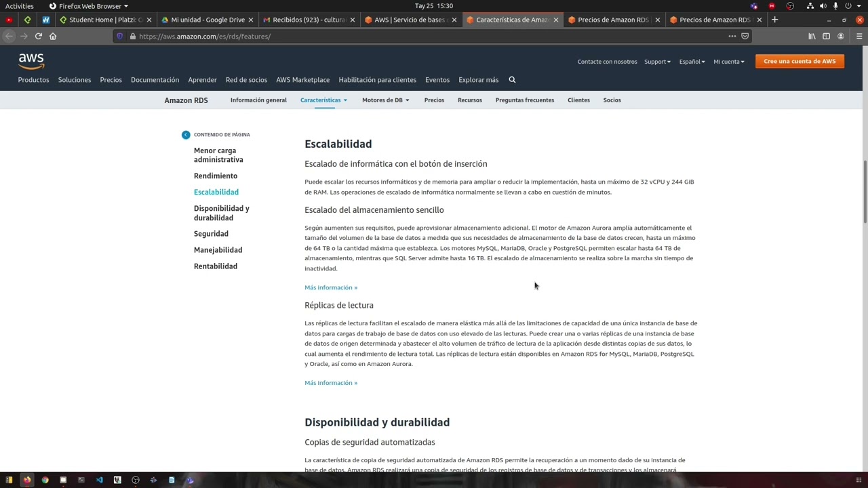Open the Precios link in the RDS subnav
This screenshot has width=868, height=488.
pyautogui.click(x=434, y=100)
